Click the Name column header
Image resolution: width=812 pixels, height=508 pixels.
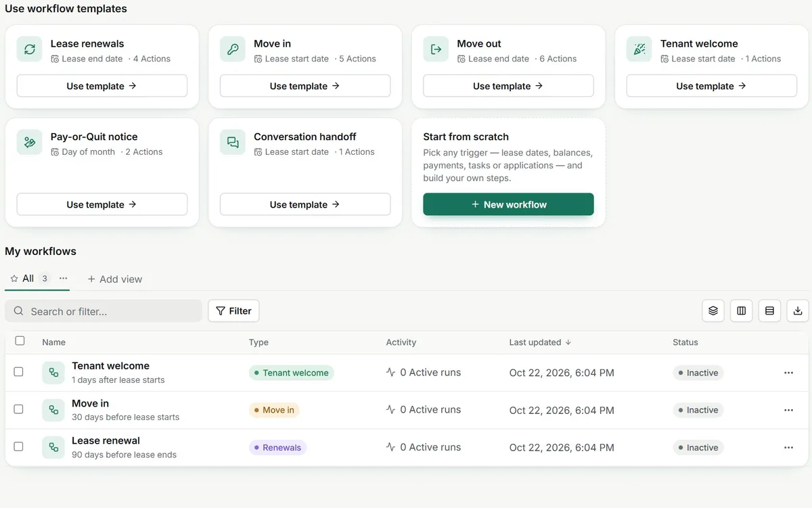(x=54, y=342)
